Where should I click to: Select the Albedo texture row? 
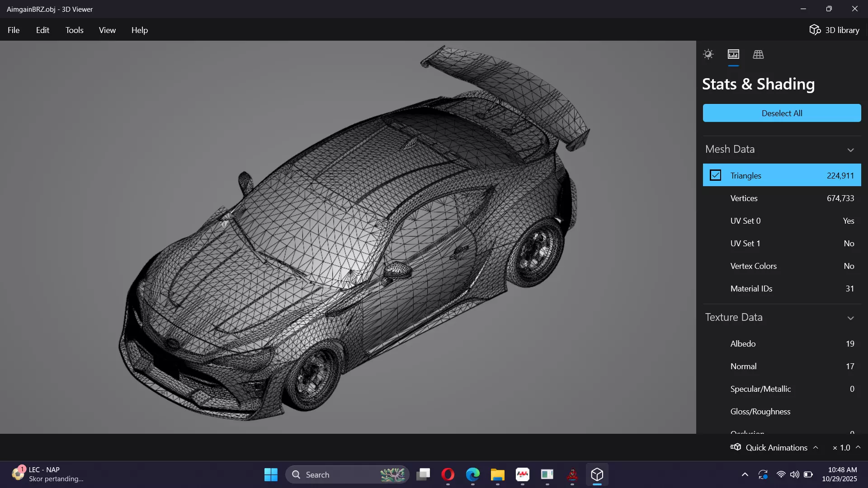(782, 343)
